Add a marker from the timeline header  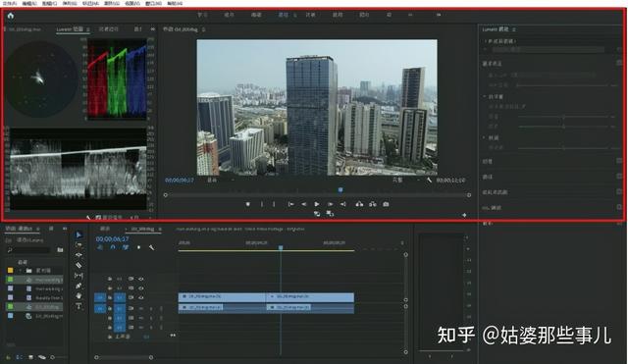138,247
